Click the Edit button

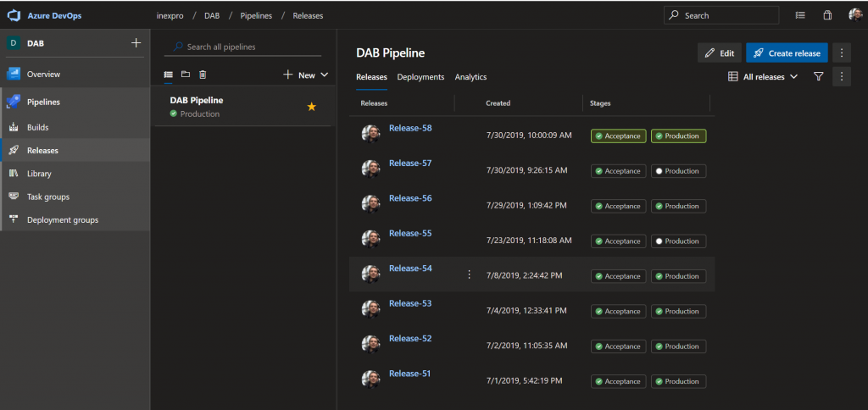point(719,53)
